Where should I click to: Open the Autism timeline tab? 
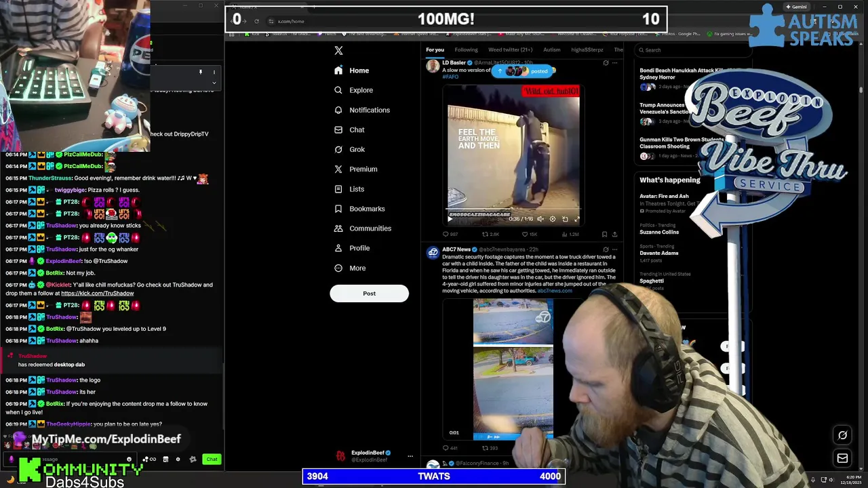pyautogui.click(x=552, y=49)
